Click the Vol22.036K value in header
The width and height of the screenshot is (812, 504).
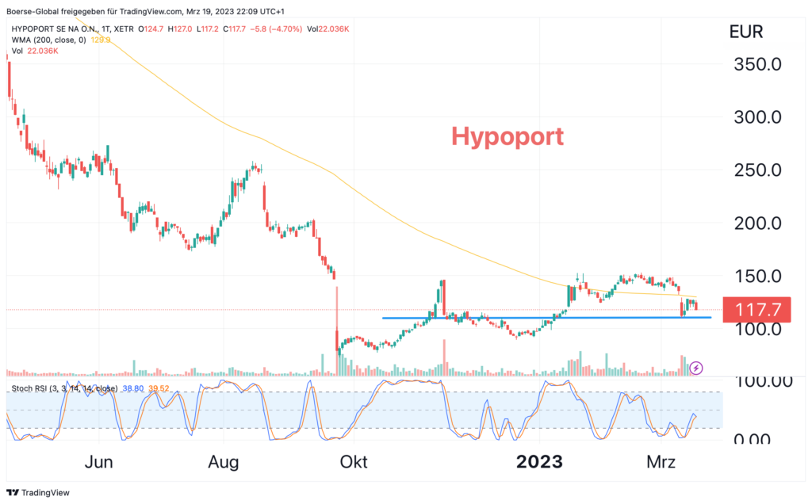point(327,29)
